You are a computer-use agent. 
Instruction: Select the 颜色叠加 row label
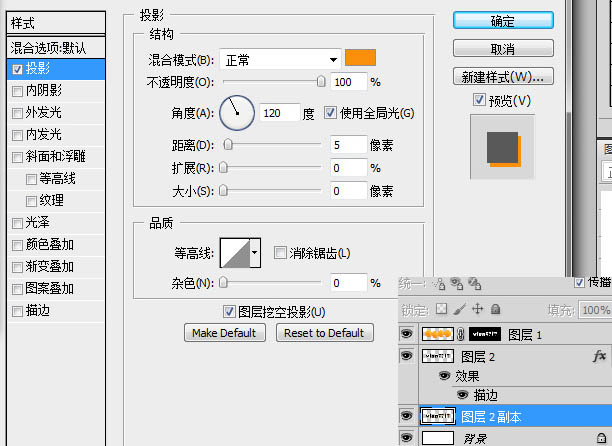pos(50,245)
